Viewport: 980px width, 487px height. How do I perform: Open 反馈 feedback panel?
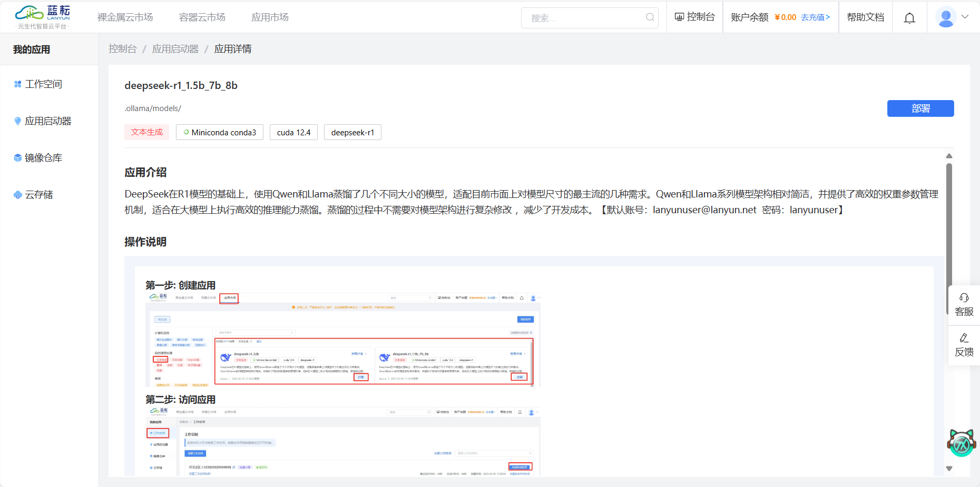point(964,345)
